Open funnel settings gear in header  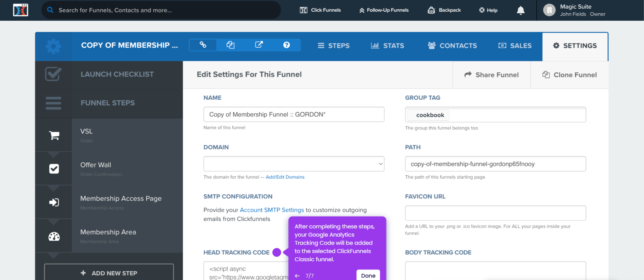click(x=54, y=46)
